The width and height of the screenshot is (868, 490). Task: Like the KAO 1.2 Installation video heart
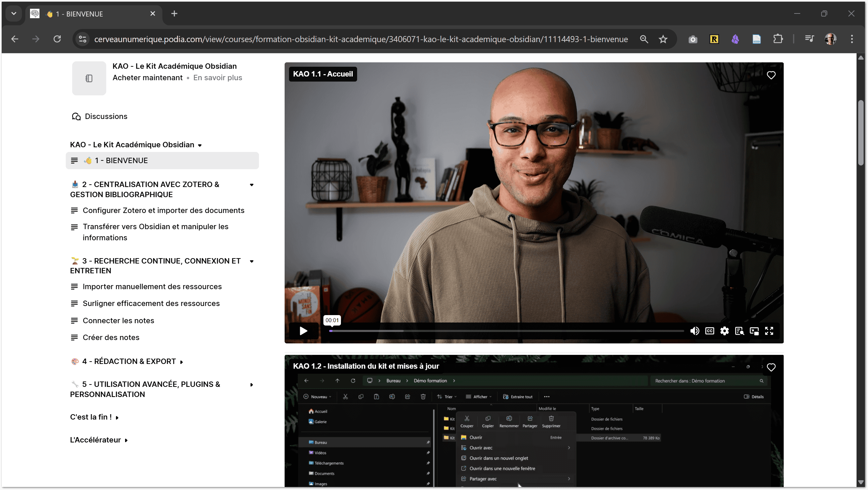[x=771, y=367]
